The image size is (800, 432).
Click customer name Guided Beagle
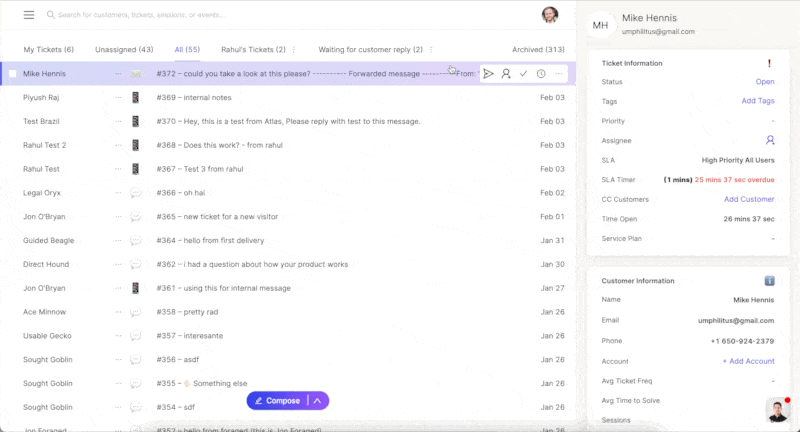[x=48, y=240]
